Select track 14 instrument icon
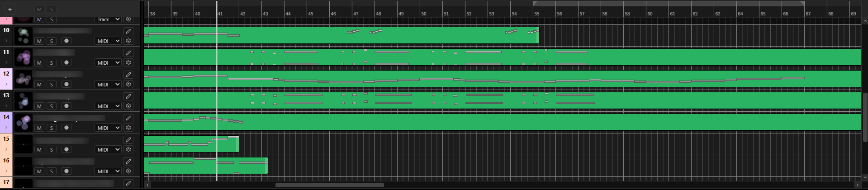Viewport: 868px width, 190px height. [x=23, y=123]
